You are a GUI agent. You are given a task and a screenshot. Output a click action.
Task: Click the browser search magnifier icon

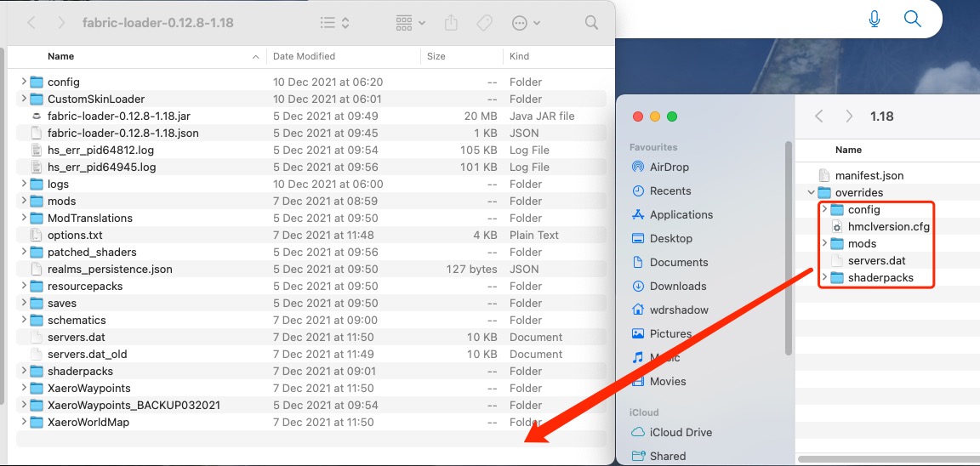913,20
